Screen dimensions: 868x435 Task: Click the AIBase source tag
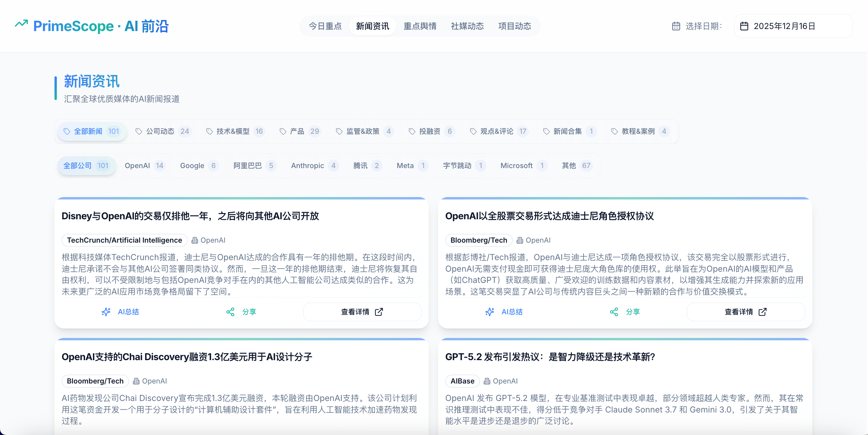pyautogui.click(x=462, y=381)
